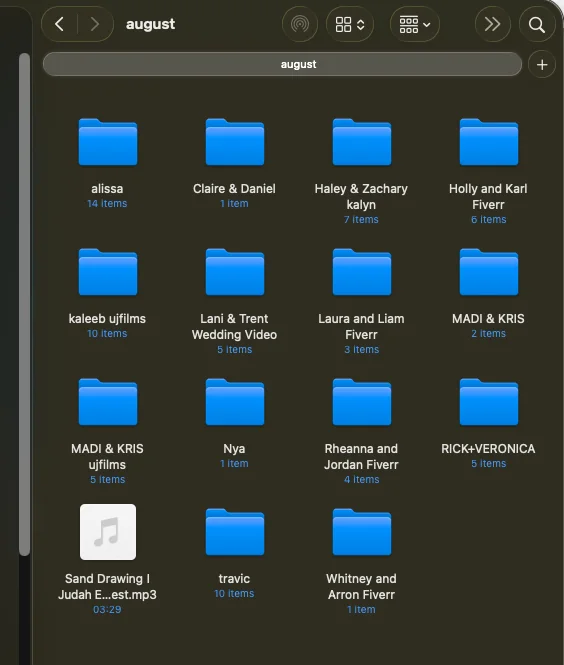Click the 'travic' folder name
This screenshot has width=564, height=665.
point(234,578)
